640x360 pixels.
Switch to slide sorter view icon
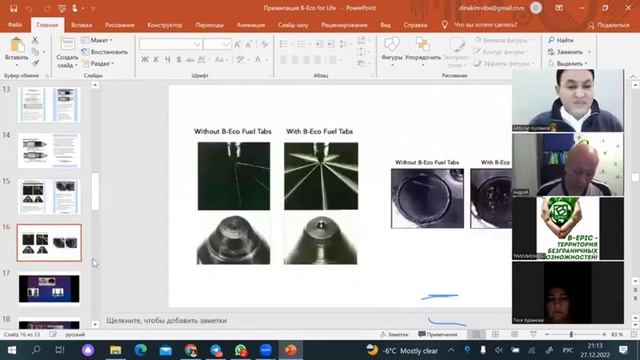(495, 334)
